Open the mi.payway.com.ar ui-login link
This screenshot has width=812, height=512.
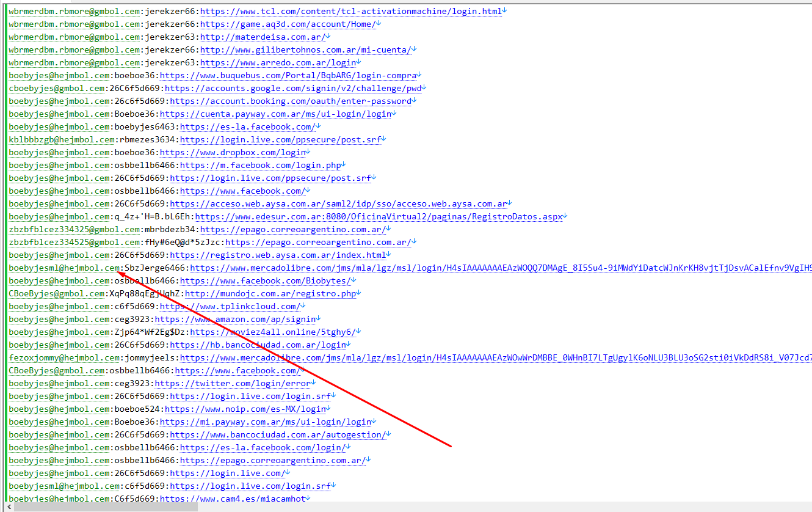(x=266, y=422)
